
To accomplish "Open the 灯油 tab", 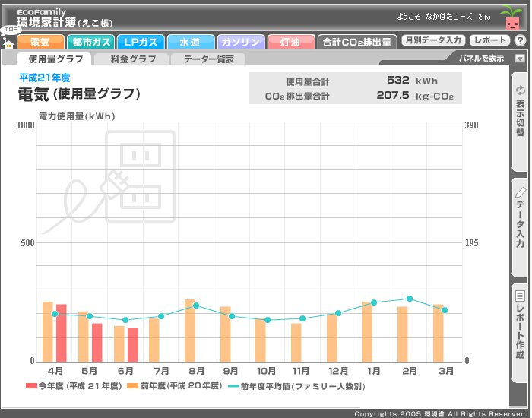I will coord(290,42).
